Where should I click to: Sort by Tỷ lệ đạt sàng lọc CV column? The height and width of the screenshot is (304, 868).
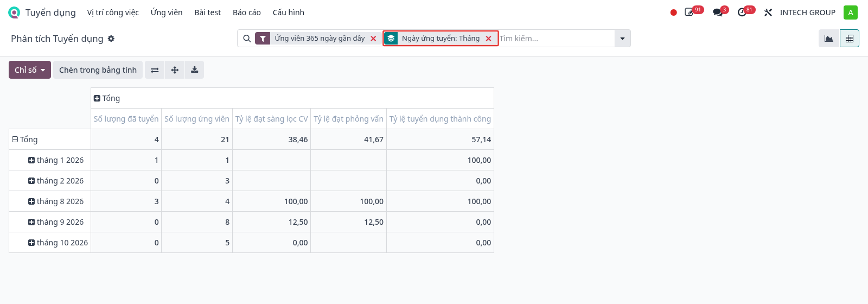271,119
